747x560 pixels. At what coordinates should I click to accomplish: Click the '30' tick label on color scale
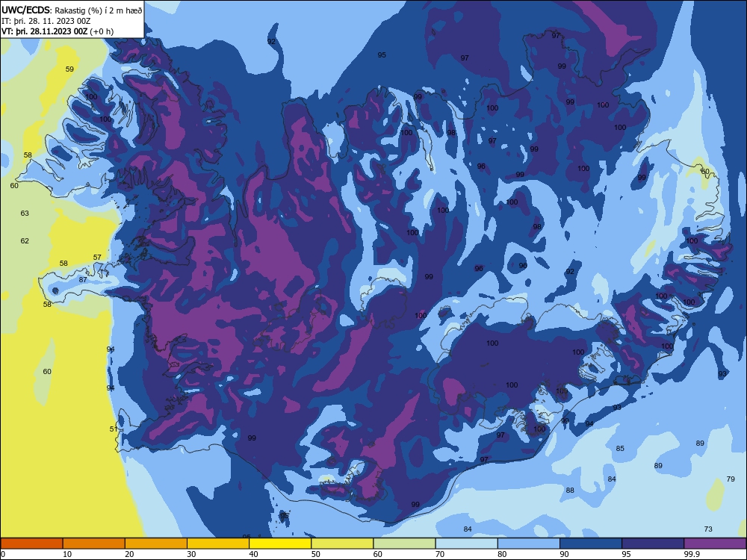click(x=191, y=554)
